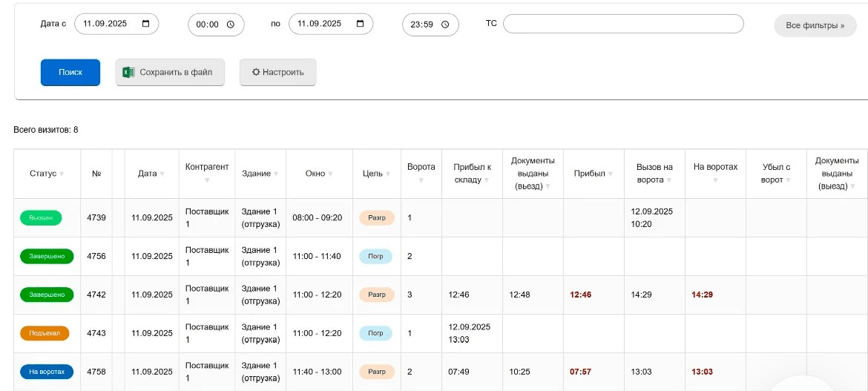Export using Сохранить в файл button
This screenshot has width=868, height=391.
[170, 73]
